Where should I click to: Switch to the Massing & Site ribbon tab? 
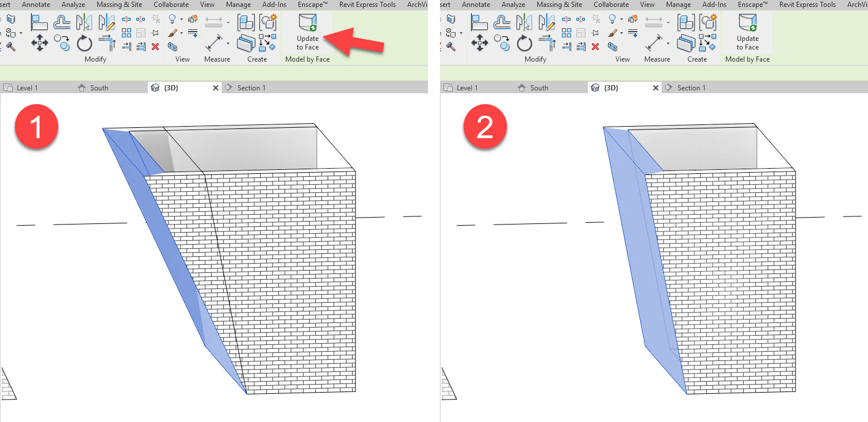pyautogui.click(x=120, y=5)
